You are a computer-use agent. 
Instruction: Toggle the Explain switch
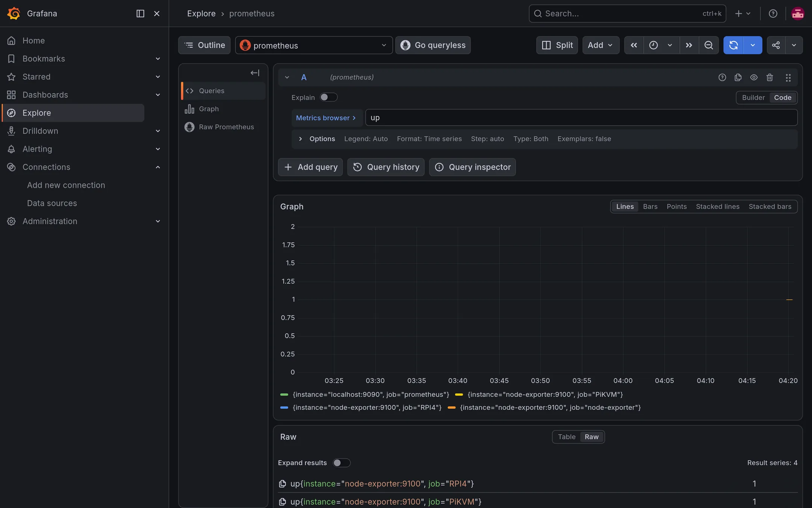click(x=329, y=97)
